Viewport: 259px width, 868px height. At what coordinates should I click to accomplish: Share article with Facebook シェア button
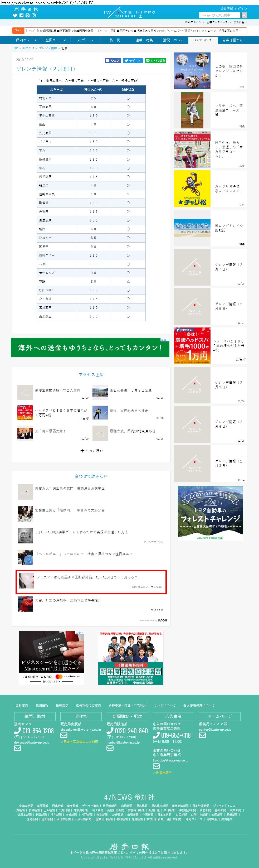(113, 61)
